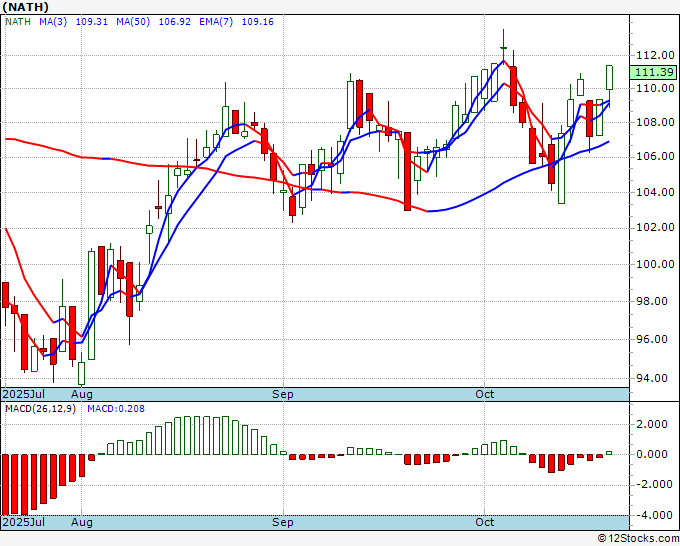Click the 108.00 price axis label
Image resolution: width=680 pixels, height=546 pixels.
655,122
